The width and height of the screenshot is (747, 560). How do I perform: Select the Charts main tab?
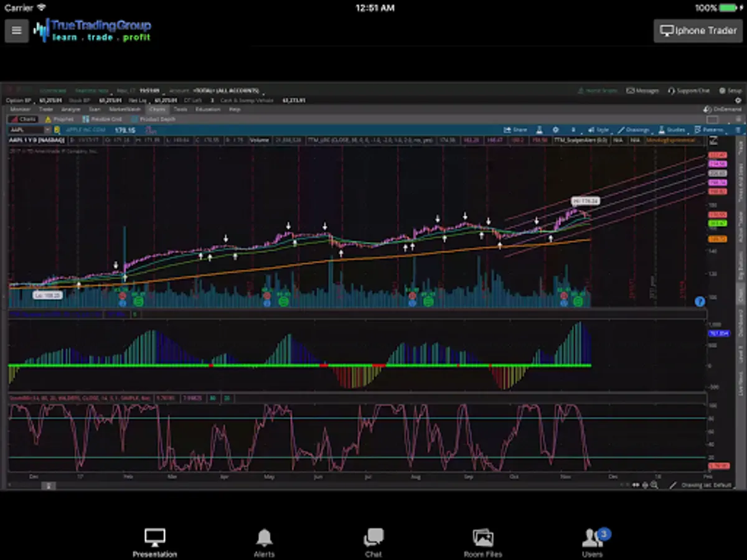point(157,110)
